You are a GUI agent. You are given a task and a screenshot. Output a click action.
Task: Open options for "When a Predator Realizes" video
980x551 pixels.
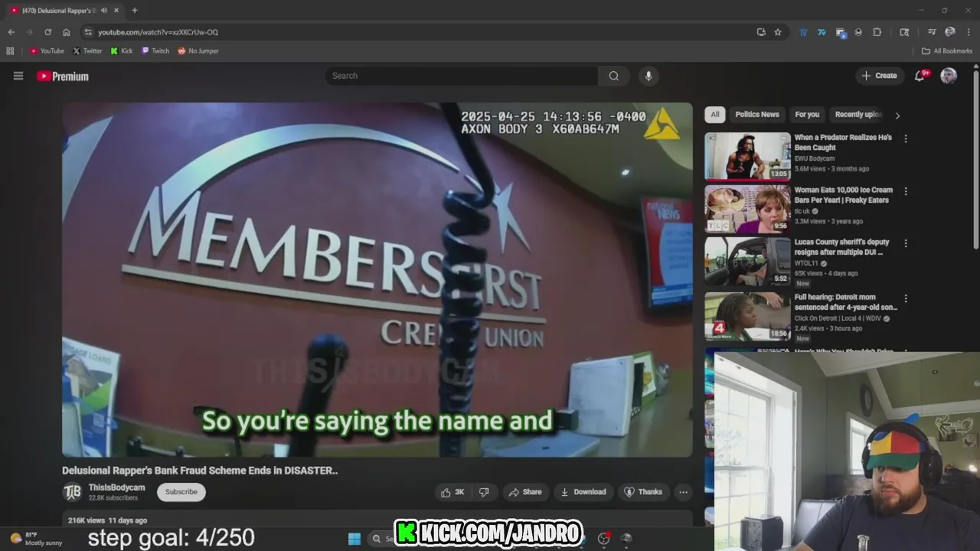tap(906, 139)
